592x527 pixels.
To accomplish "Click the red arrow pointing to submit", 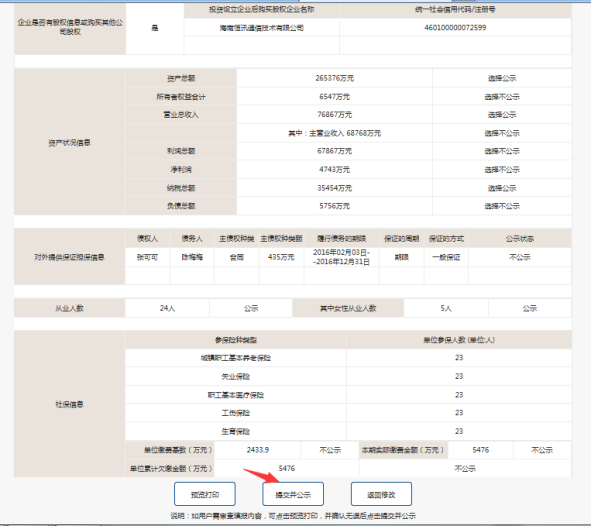I will click(x=262, y=476).
